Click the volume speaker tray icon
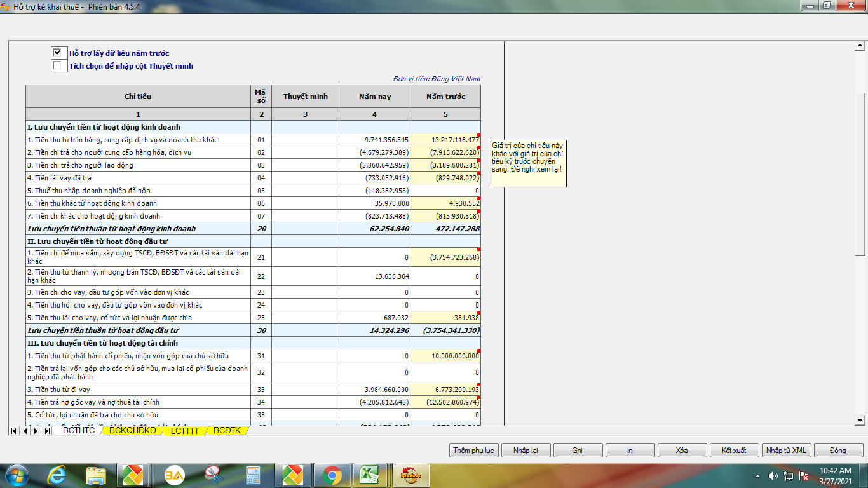This screenshot has width=868, height=488. [773, 475]
